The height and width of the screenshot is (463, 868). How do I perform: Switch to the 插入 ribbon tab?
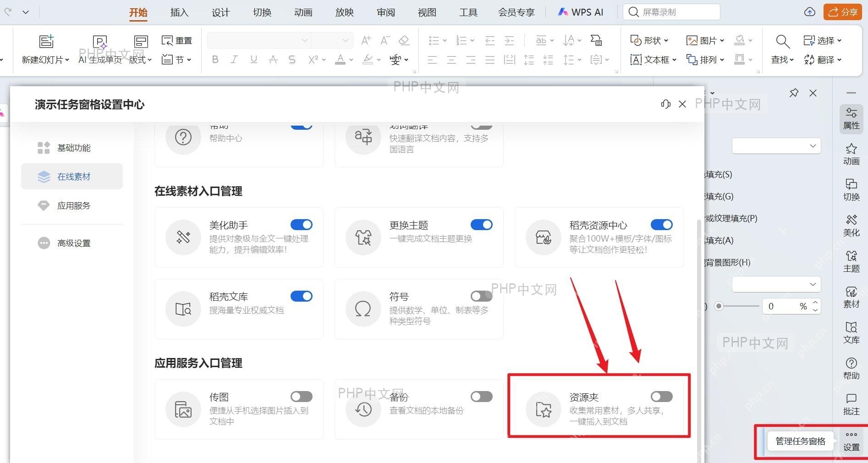(x=179, y=12)
